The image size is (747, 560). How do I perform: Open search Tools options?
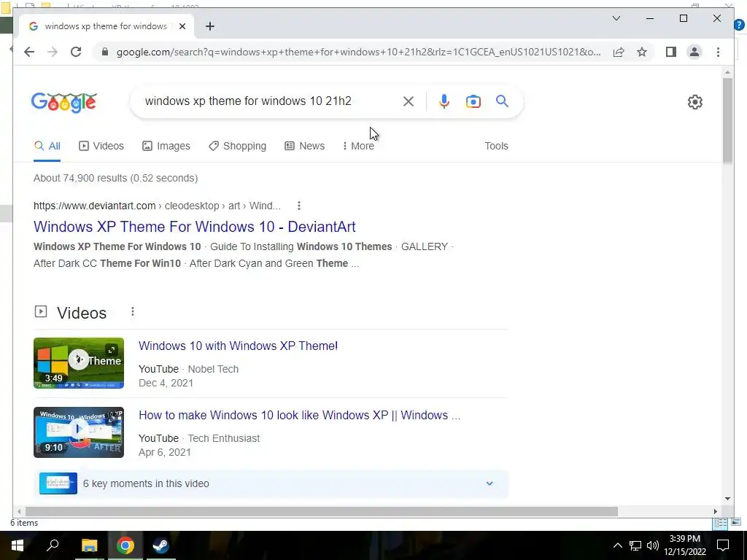tap(496, 146)
